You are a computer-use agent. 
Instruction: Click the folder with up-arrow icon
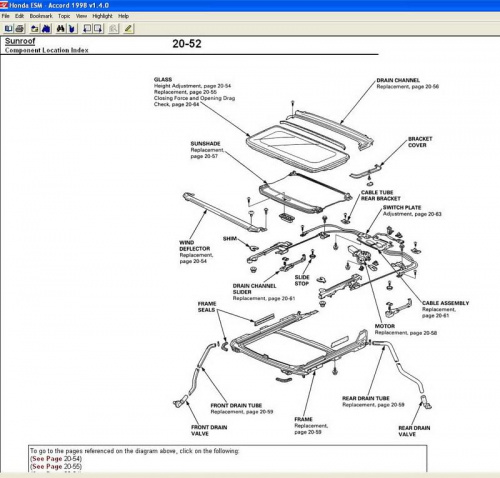(x=35, y=29)
